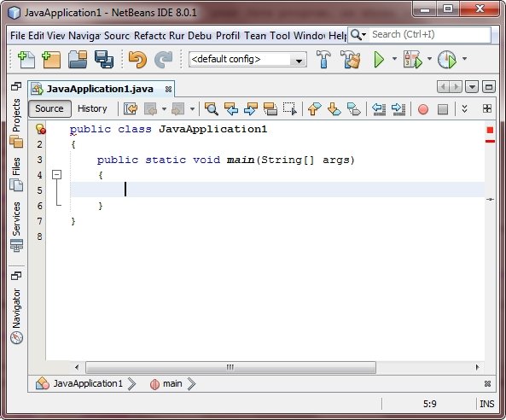Open the Debug menu
This screenshot has width=506, height=420.
tap(200, 36)
